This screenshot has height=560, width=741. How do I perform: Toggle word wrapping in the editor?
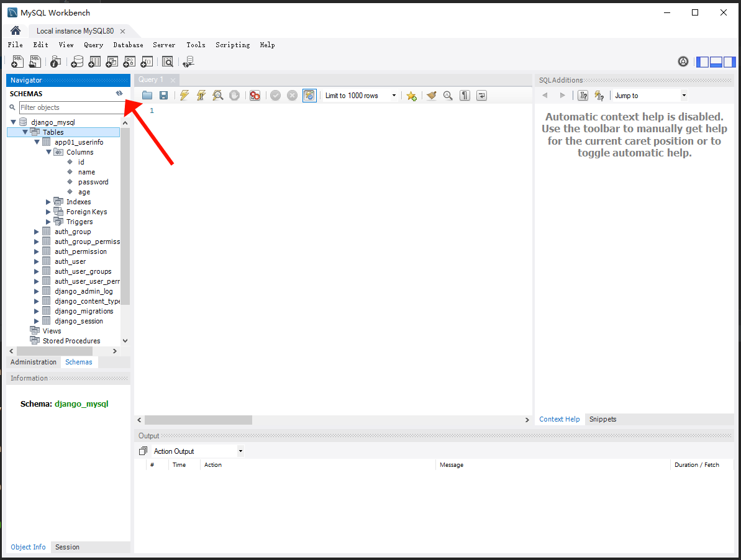coord(481,96)
